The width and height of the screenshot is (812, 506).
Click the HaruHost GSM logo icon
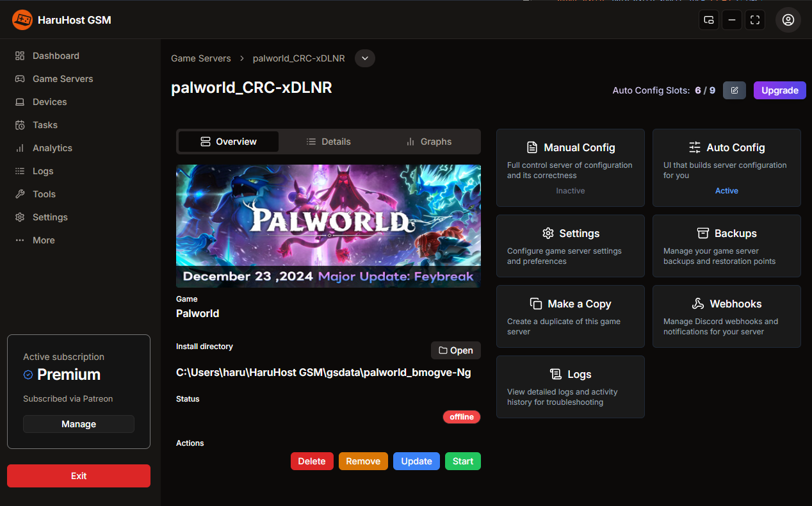(22, 20)
